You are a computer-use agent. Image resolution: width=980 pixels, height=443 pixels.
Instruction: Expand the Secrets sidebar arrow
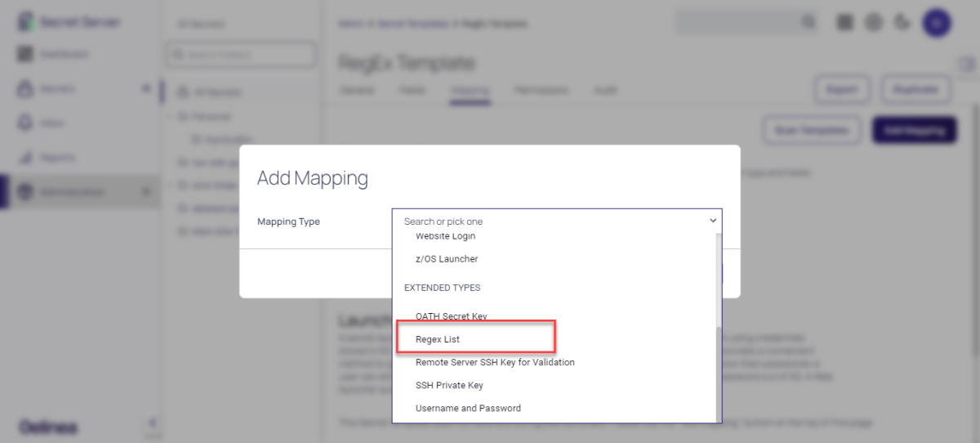[146, 88]
